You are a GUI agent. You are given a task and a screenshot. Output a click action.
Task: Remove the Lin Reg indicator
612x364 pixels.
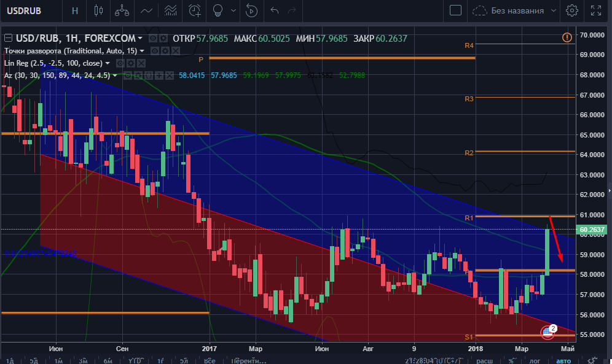[141, 63]
